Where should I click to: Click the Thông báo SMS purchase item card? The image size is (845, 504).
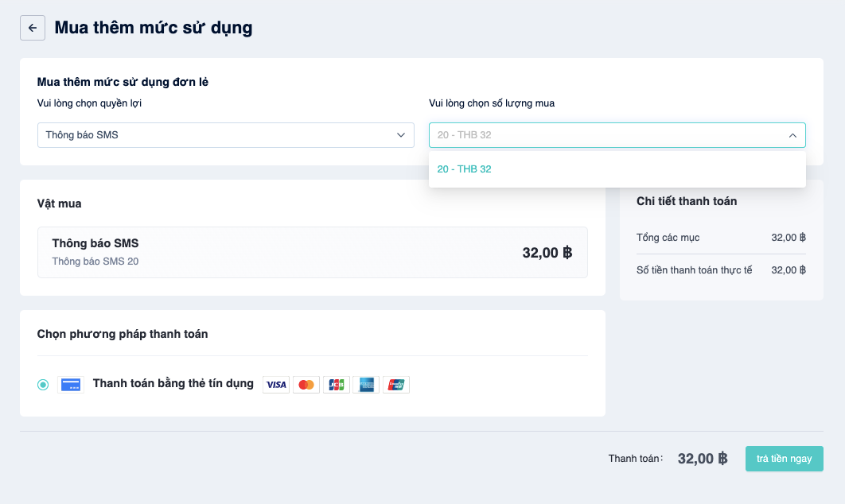point(313,253)
